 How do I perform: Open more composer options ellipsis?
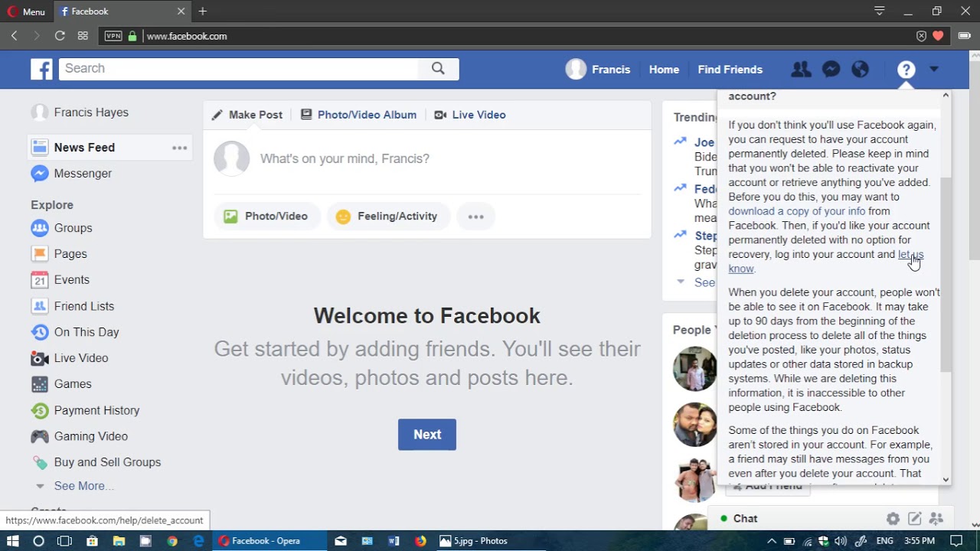point(475,217)
